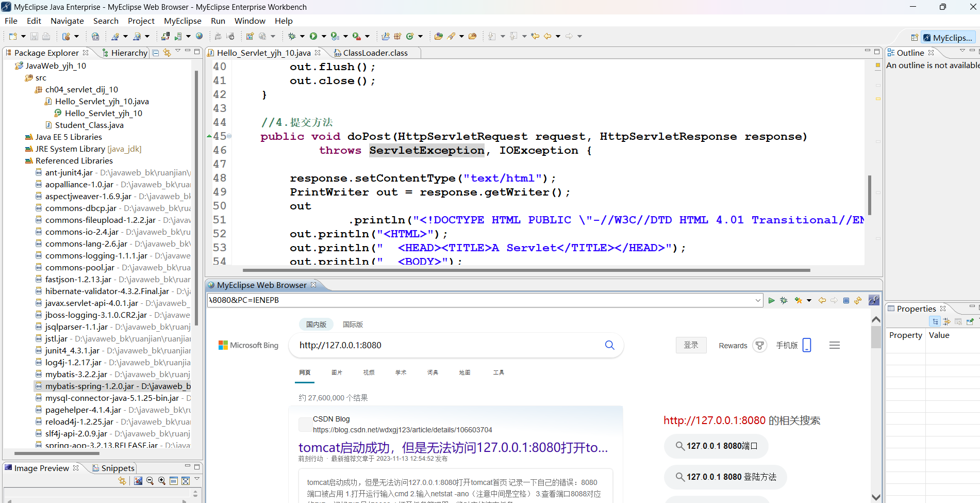Toggle Show Advanced Properties in Properties view
980x503 pixels.
click(946, 321)
